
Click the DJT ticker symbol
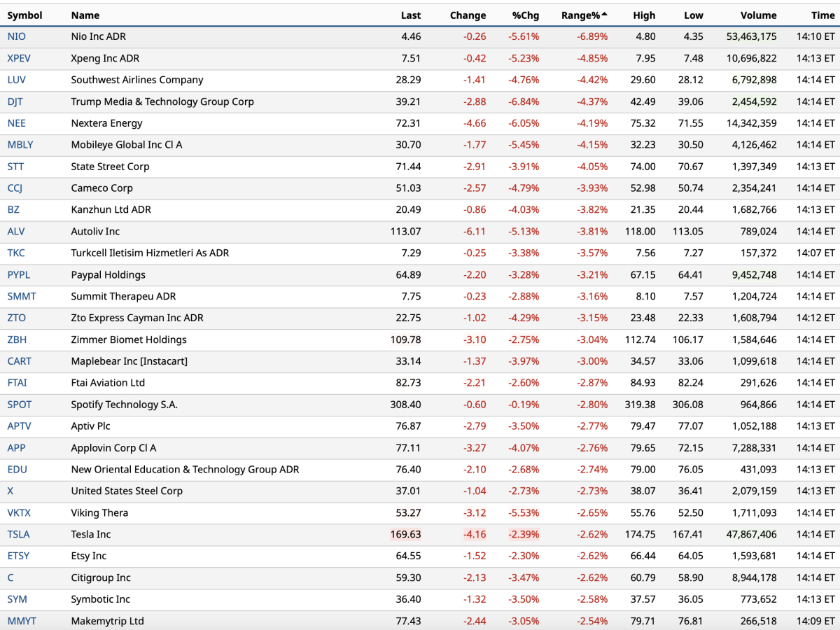[15, 101]
